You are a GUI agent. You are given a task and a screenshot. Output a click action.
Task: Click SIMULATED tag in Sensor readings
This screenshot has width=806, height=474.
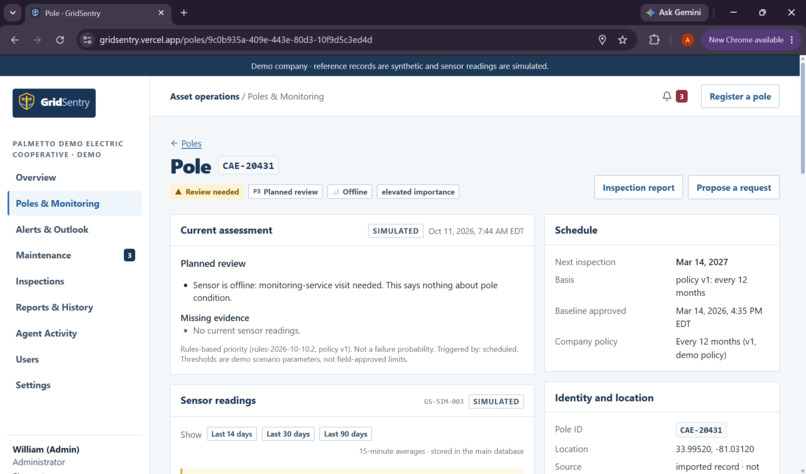(496, 402)
